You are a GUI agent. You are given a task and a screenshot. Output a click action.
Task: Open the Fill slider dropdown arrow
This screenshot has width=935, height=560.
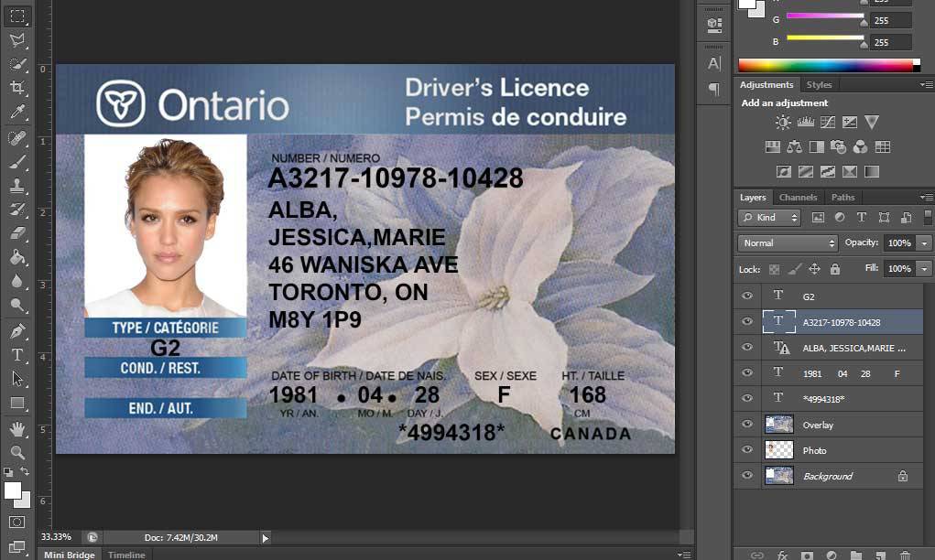click(x=924, y=269)
